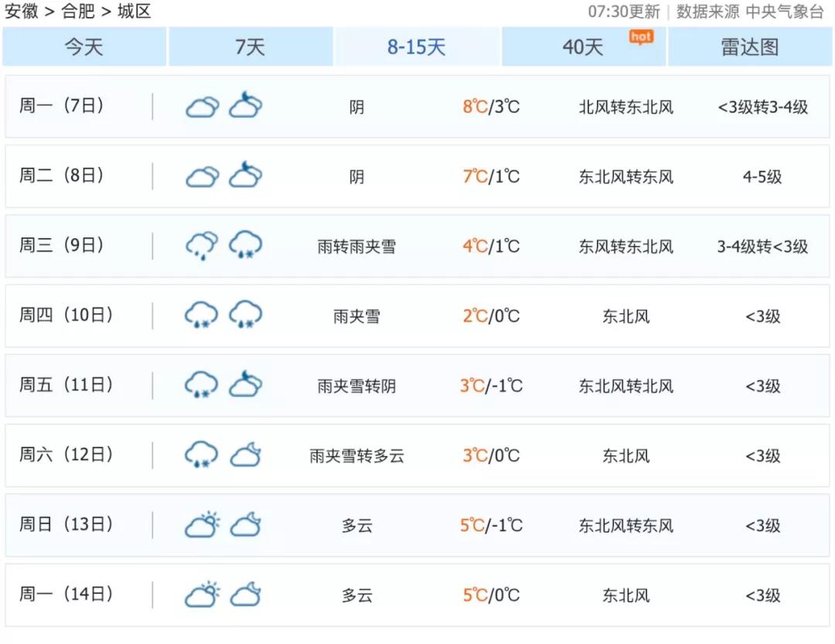Open the 40天 forecast tab

pos(584,47)
